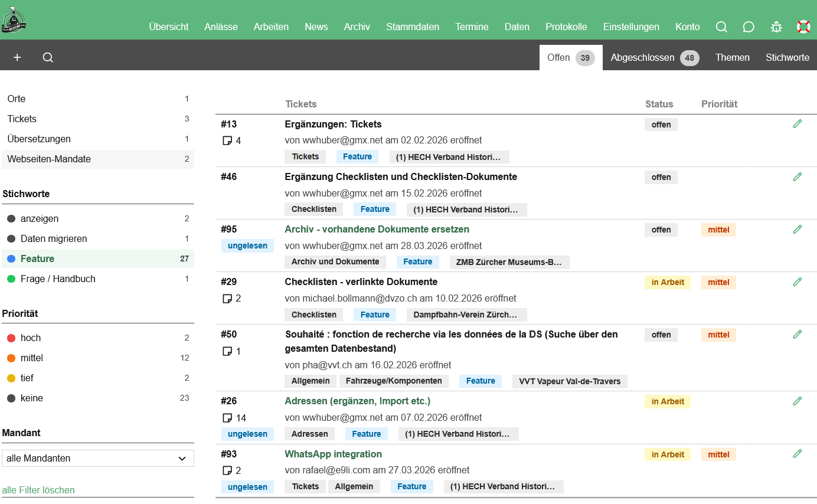This screenshot has height=504, width=817.
Task: Click the edit pencil for ticket #93
Action: point(797,454)
